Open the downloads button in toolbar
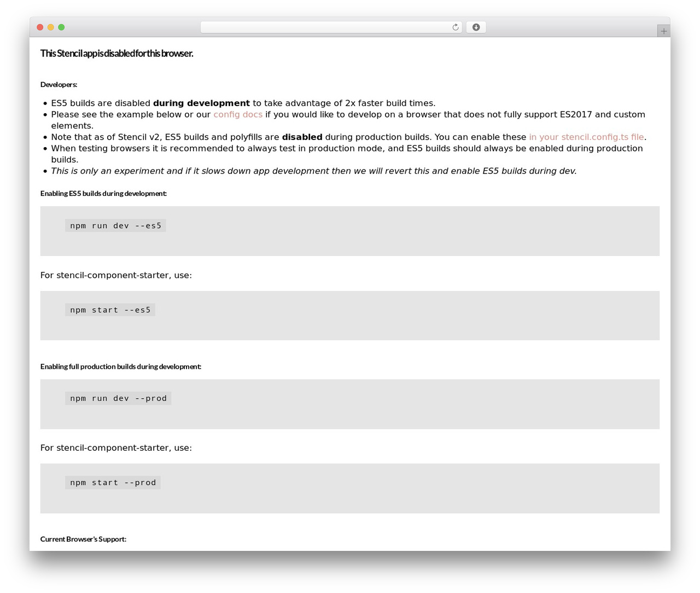This screenshot has height=593, width=700. pos(476,27)
